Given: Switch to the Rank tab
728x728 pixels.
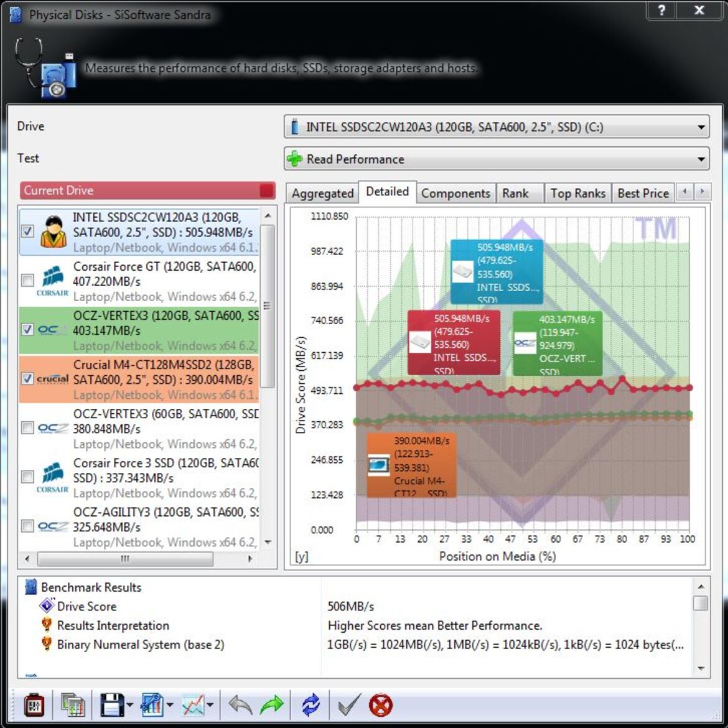Looking at the screenshot, I should click(520, 193).
